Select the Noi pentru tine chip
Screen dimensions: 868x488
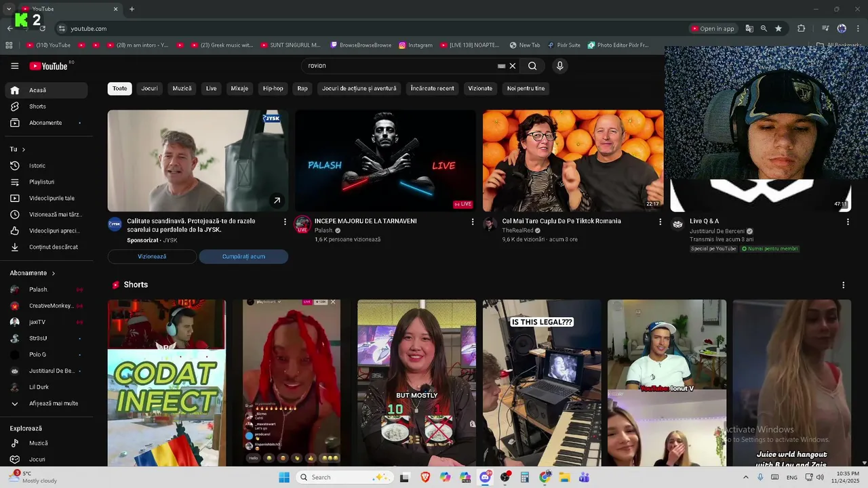point(526,89)
